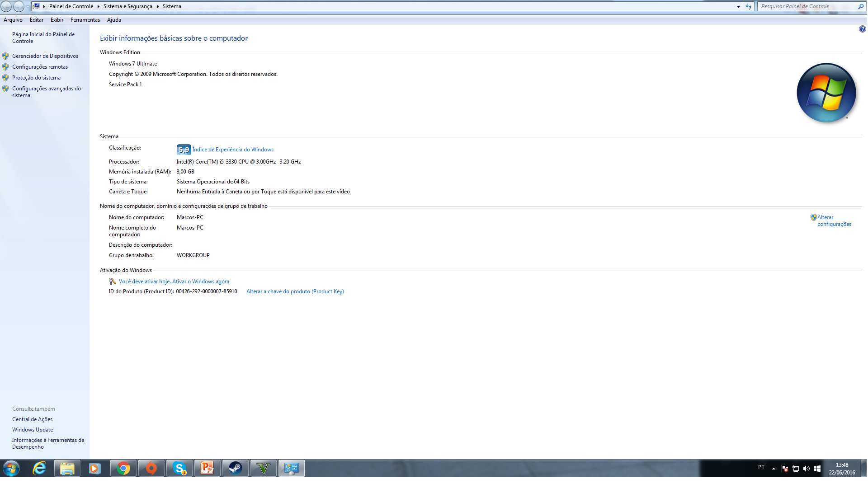
Task: Click the keys icon beside the activation message
Action: point(112,282)
